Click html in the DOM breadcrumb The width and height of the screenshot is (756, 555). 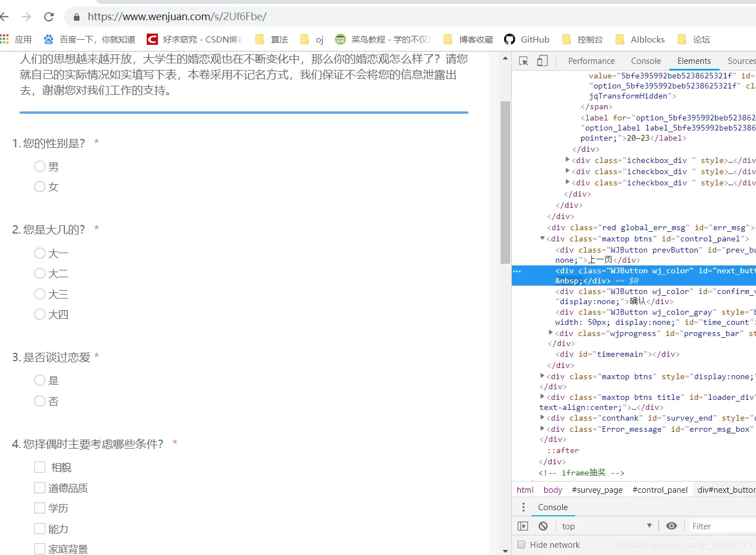point(525,489)
